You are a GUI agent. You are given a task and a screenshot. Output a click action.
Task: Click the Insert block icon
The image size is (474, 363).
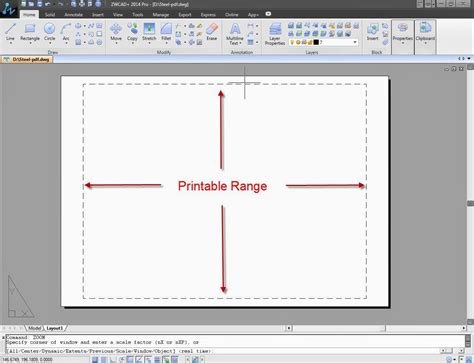372,32
